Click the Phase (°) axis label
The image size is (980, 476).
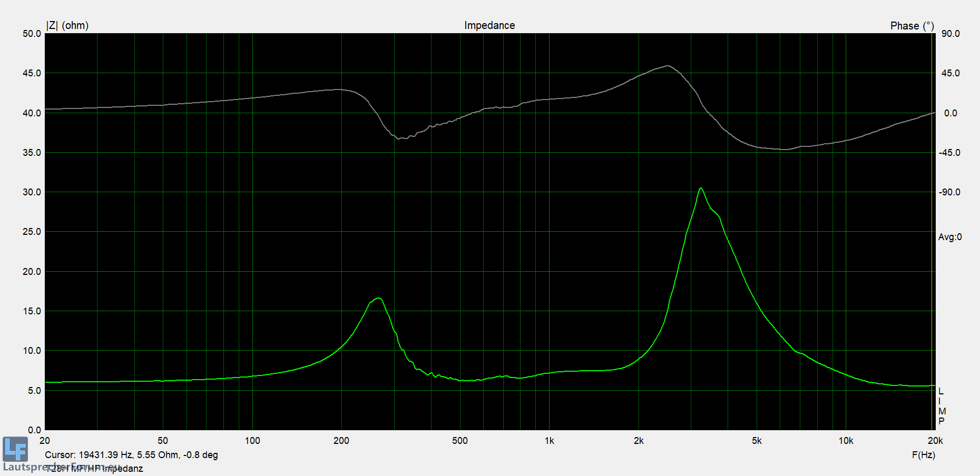pos(912,26)
